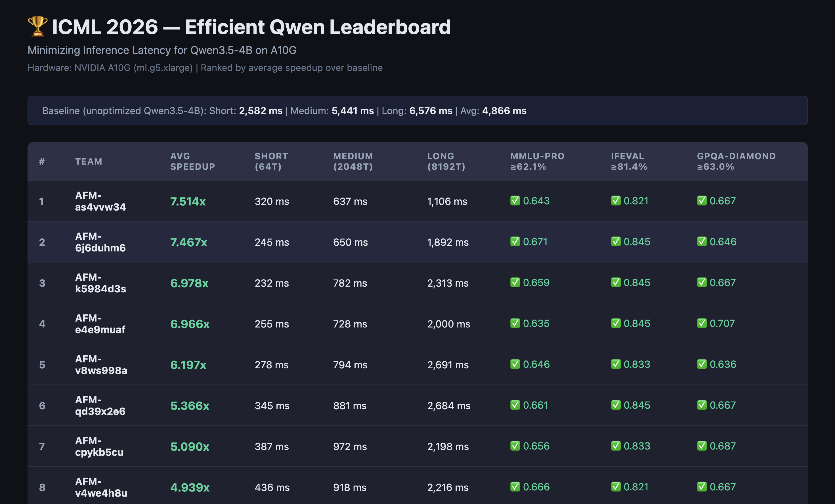Click the GPQA checkmark in the AFM-v4we4h8u row

[702, 487]
